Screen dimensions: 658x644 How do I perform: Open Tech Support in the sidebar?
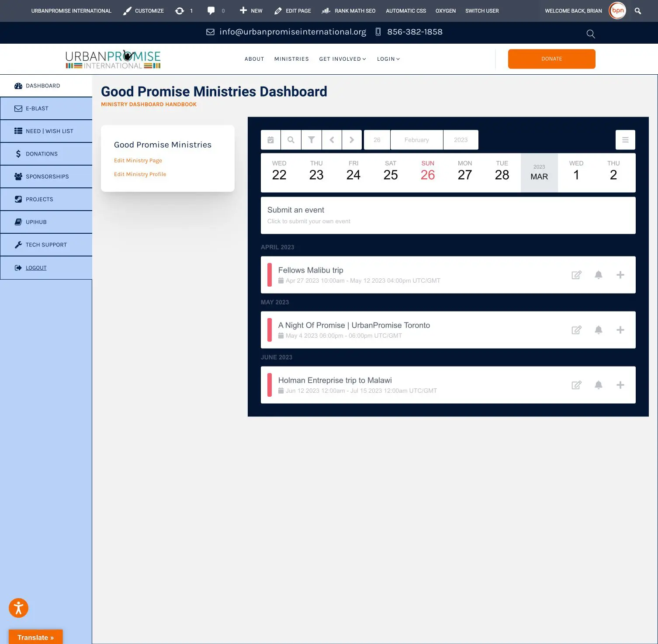coord(46,245)
